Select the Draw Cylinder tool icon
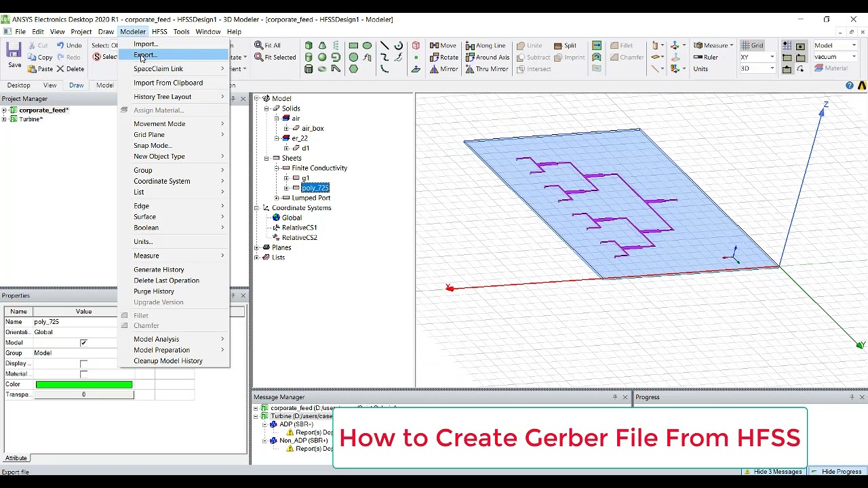Image resolution: width=868 pixels, height=488 pixels. point(309,58)
